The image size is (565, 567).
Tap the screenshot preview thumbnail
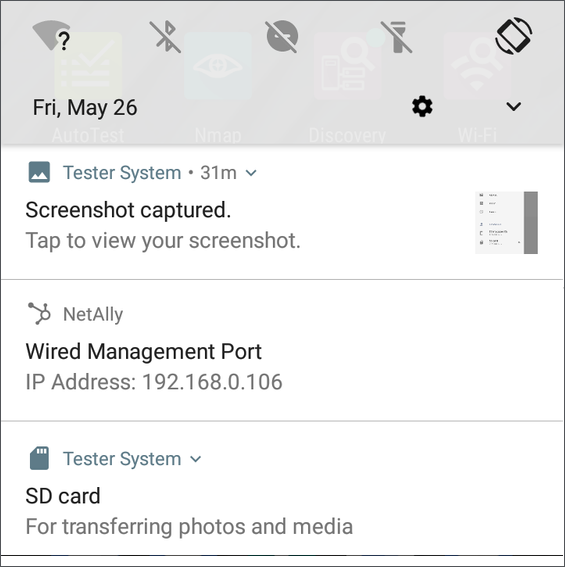(x=506, y=222)
